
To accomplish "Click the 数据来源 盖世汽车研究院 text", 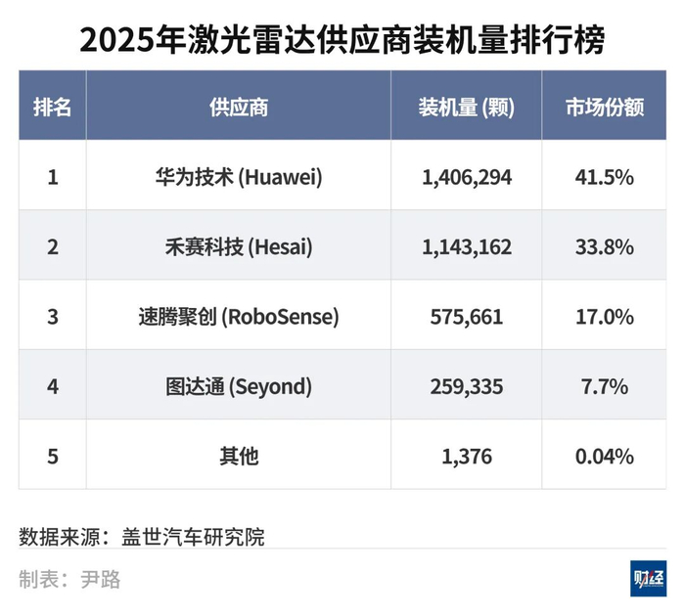I will [x=142, y=537].
